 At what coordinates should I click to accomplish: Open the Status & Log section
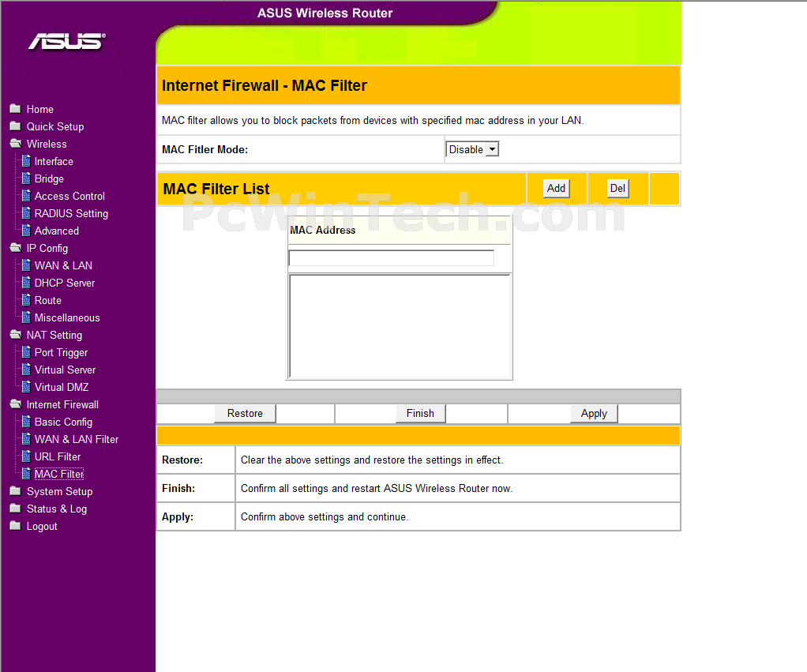click(x=57, y=509)
